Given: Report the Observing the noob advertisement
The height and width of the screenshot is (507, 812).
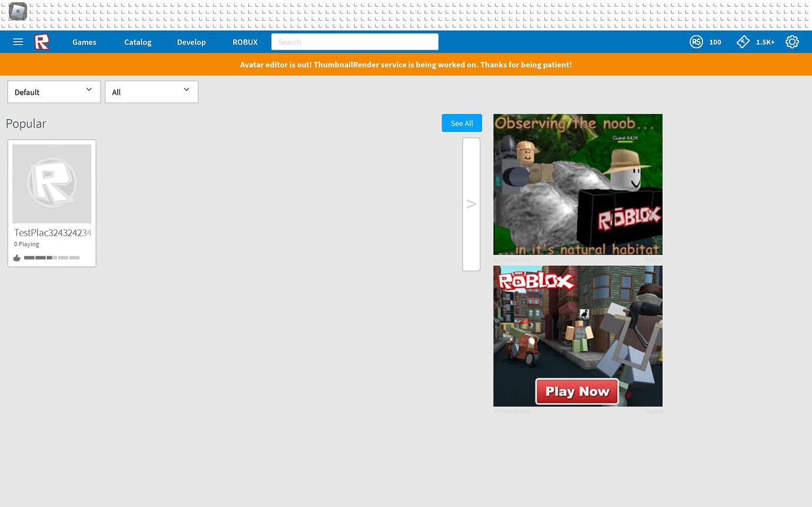Looking at the screenshot, I should pos(653,259).
